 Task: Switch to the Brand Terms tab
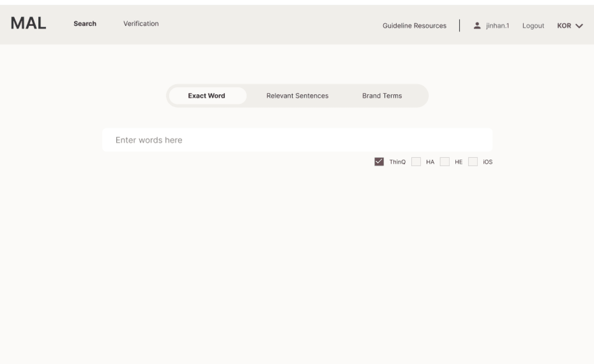click(382, 96)
